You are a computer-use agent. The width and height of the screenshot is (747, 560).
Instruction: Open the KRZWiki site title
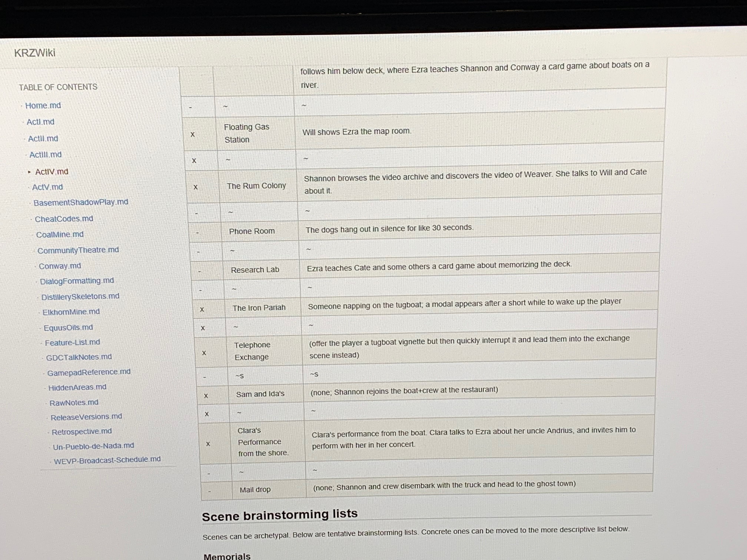tap(35, 53)
